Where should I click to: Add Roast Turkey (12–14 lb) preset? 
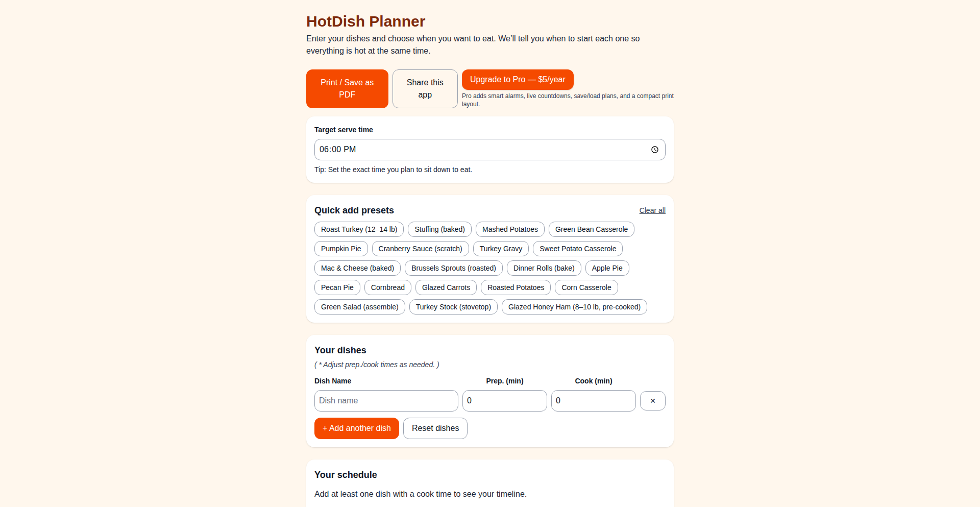359,229
